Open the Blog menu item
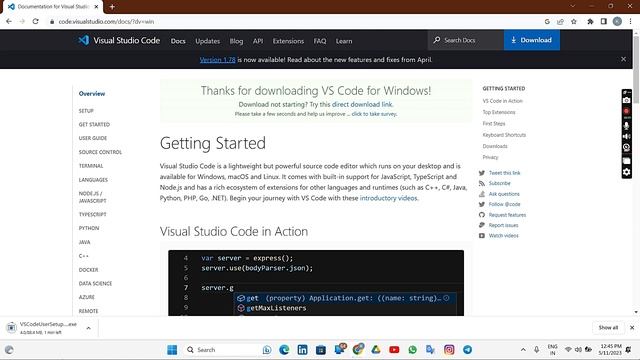This screenshot has width=640, height=360. tap(236, 41)
